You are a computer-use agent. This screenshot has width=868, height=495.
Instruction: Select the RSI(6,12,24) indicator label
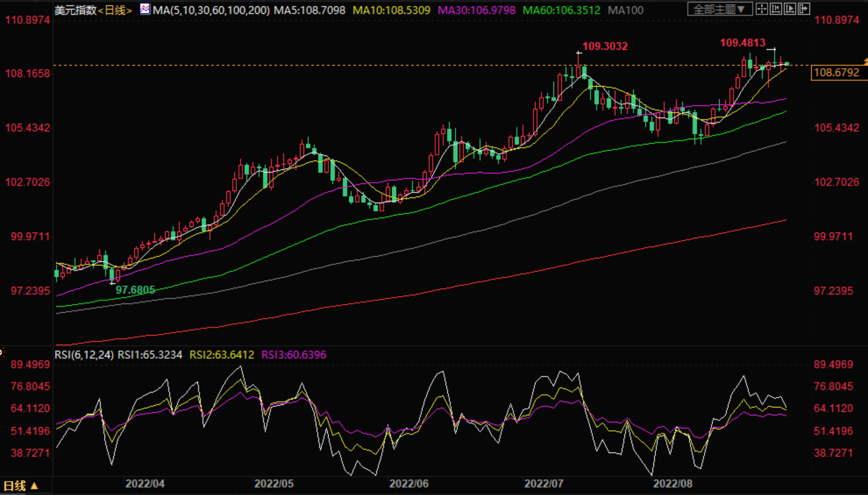coord(84,355)
